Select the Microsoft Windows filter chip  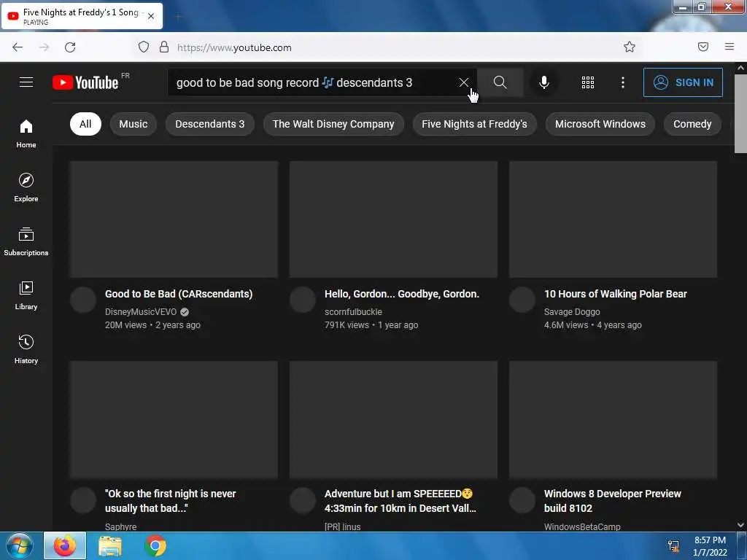tap(600, 124)
